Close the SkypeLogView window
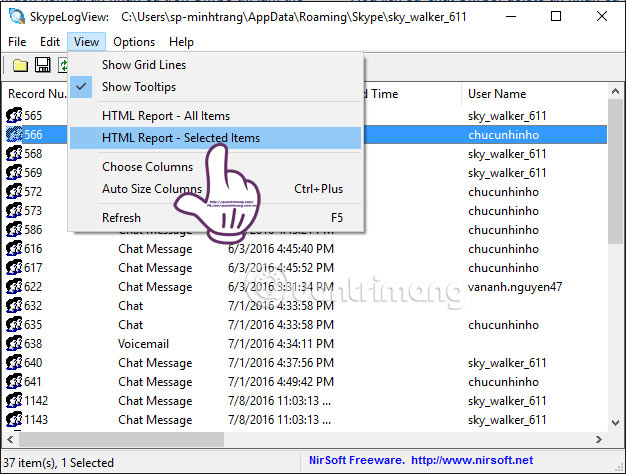 click(602, 16)
